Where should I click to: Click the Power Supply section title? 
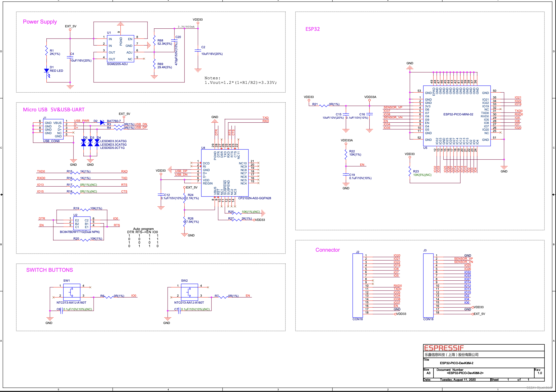pyautogui.click(x=40, y=22)
